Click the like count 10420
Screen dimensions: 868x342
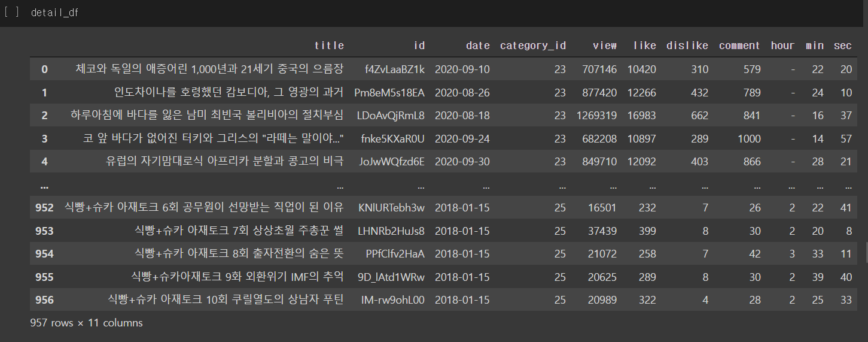pos(642,69)
